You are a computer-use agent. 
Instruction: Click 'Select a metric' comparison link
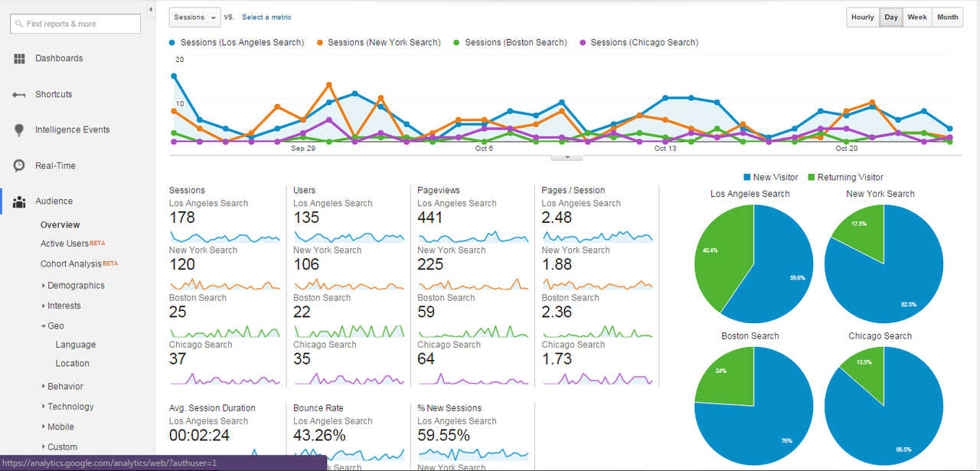coord(266,17)
